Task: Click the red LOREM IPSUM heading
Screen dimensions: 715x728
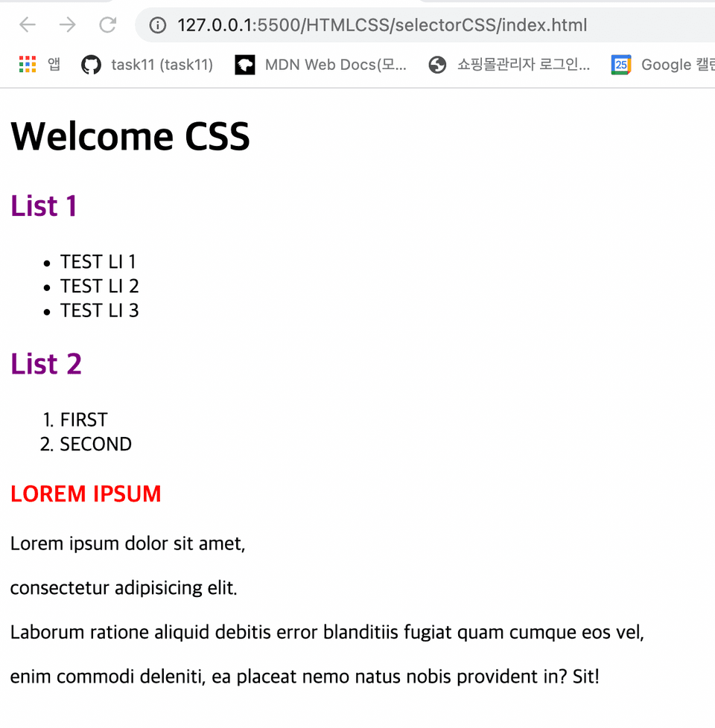Action: tap(86, 494)
